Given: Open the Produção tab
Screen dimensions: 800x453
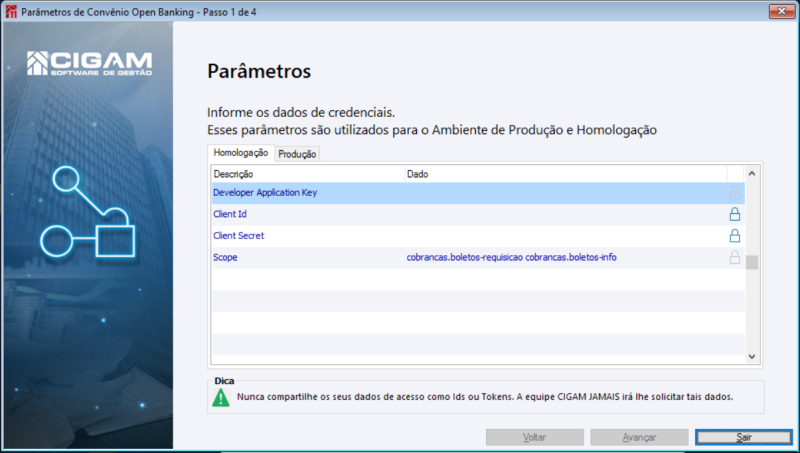Looking at the screenshot, I should [297, 154].
